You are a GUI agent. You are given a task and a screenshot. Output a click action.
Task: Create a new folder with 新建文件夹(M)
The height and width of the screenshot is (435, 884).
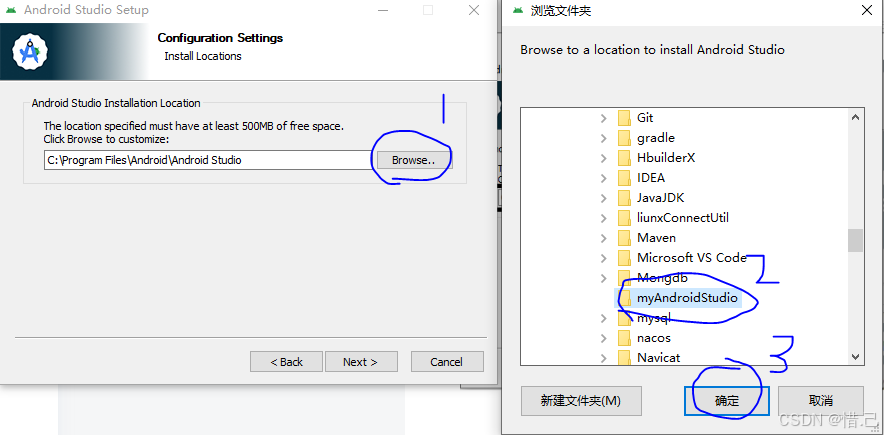coord(581,401)
